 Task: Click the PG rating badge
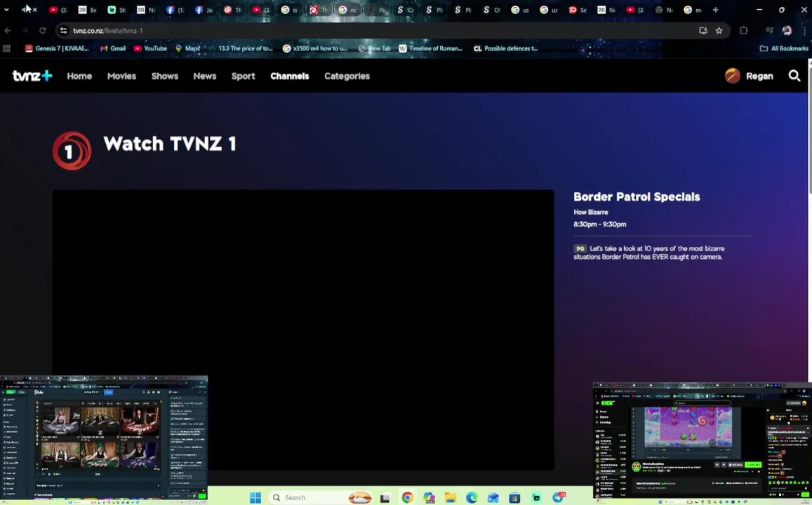tap(580, 249)
